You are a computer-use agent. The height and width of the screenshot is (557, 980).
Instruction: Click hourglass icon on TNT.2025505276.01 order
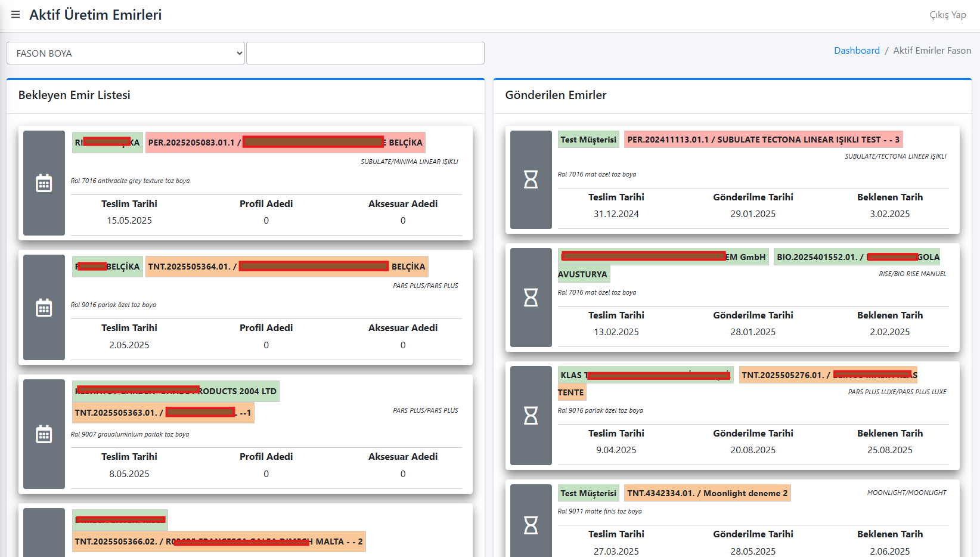coord(531,415)
